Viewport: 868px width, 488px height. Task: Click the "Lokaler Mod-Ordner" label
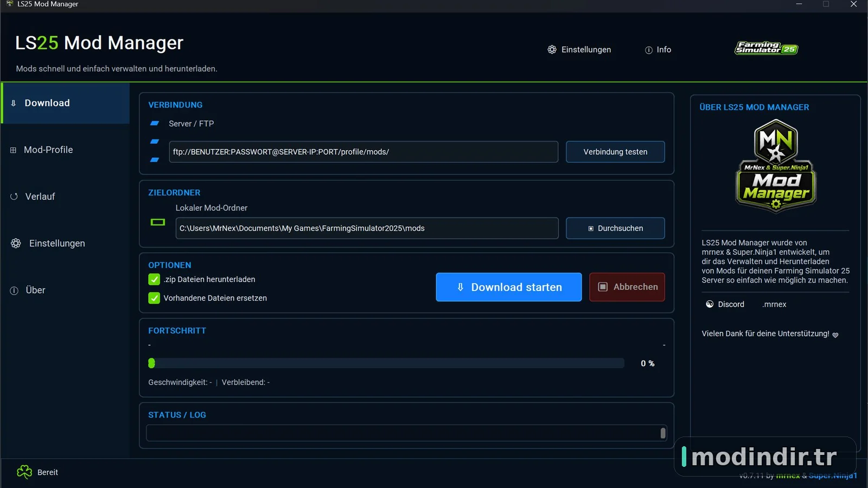(212, 208)
